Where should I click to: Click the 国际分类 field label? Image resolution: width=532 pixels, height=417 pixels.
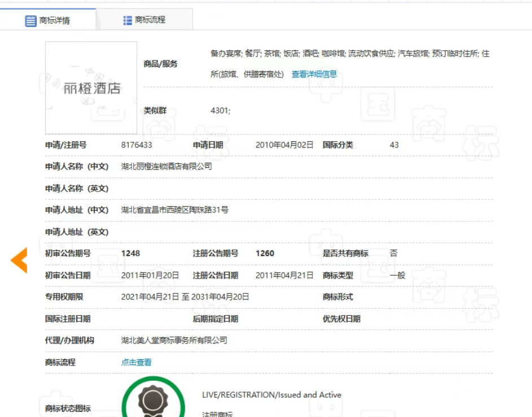(338, 145)
